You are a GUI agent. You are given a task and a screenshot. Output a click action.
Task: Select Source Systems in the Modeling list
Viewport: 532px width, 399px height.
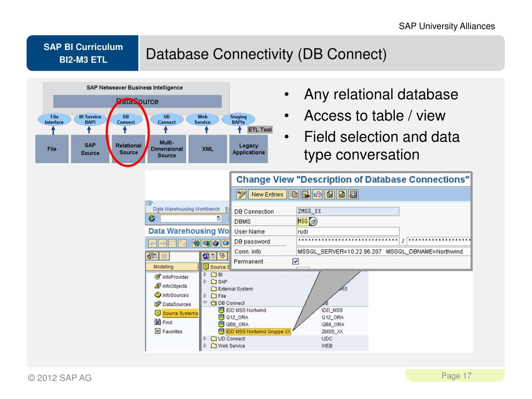click(180, 313)
